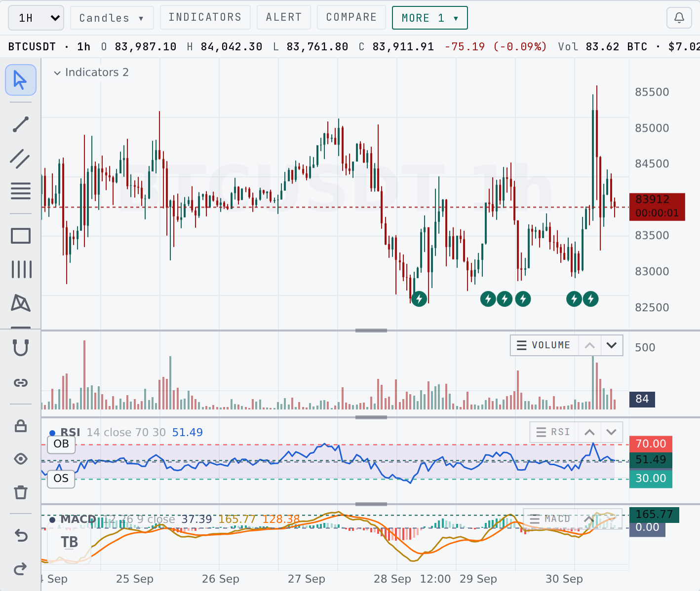Click the BTCUSDT symbol name

click(32, 47)
